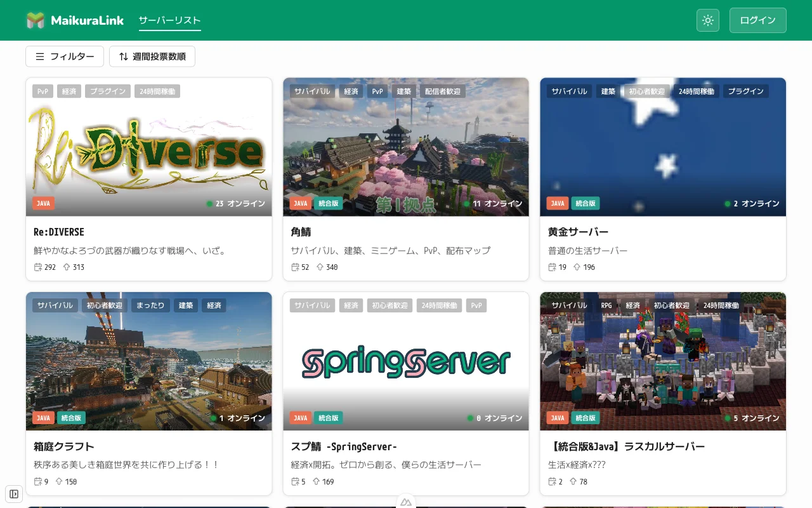Open the SpringServer logo banner
This screenshot has width=812, height=508.
point(406,361)
